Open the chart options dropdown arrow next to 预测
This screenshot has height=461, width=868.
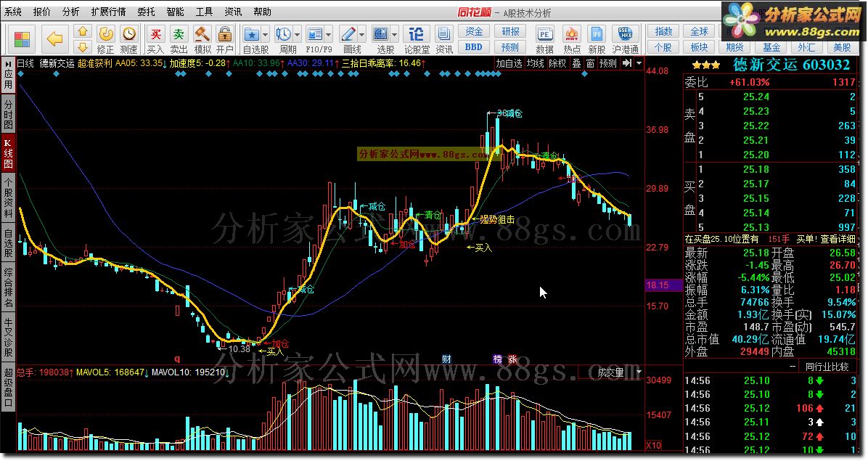point(639,63)
